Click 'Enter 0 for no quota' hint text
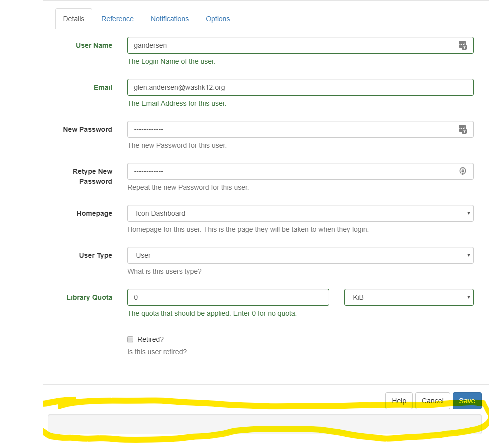The width and height of the screenshot is (491, 448). click(x=265, y=313)
